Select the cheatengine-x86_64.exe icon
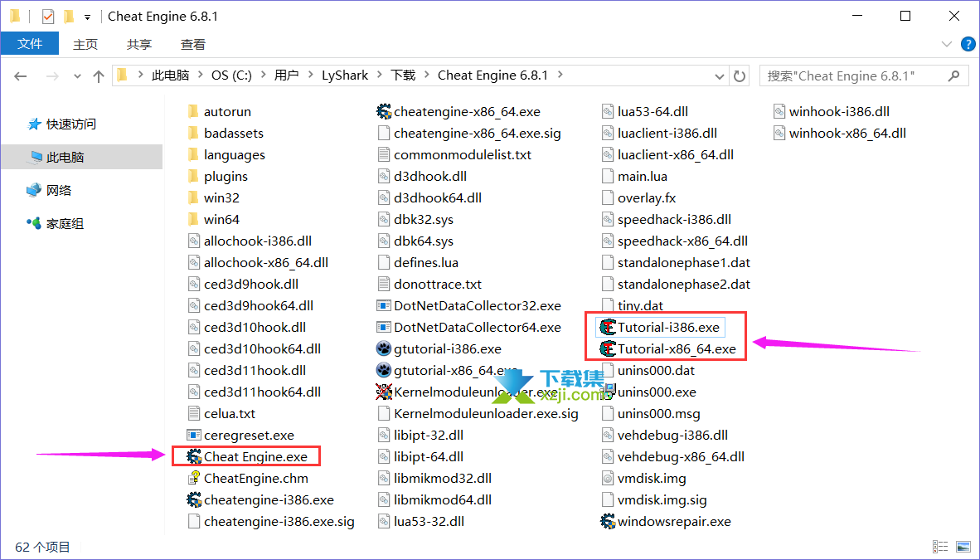Image resolution: width=980 pixels, height=560 pixels. tap(384, 111)
